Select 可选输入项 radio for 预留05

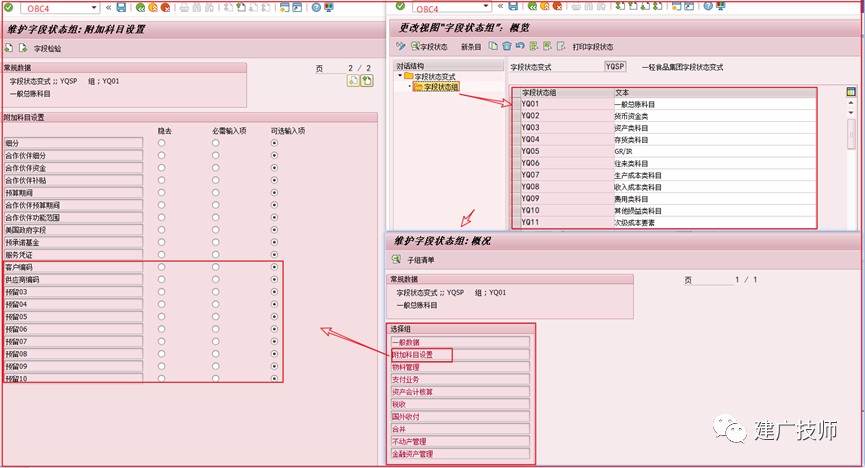pyautogui.click(x=274, y=317)
